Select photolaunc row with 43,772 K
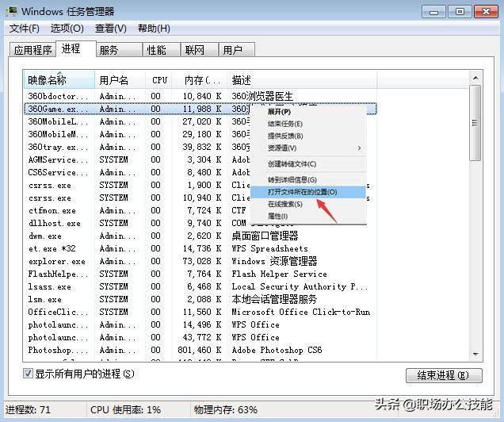The width and height of the screenshot is (504, 422). 200,337
